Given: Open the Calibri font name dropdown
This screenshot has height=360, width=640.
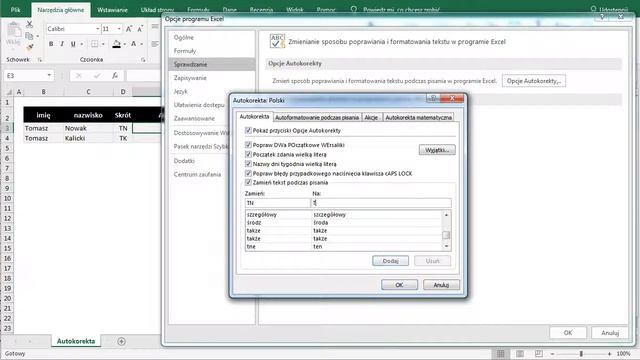Looking at the screenshot, I should click(98, 29).
